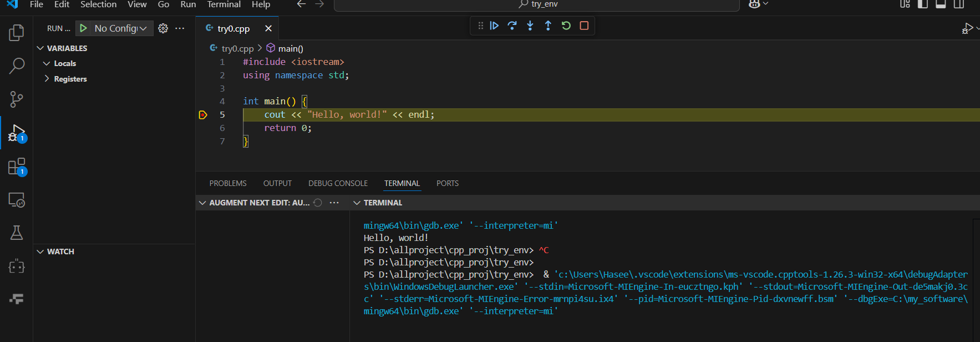Step Over in the debug toolbar
Screen dimensions: 980x342
click(x=512, y=26)
